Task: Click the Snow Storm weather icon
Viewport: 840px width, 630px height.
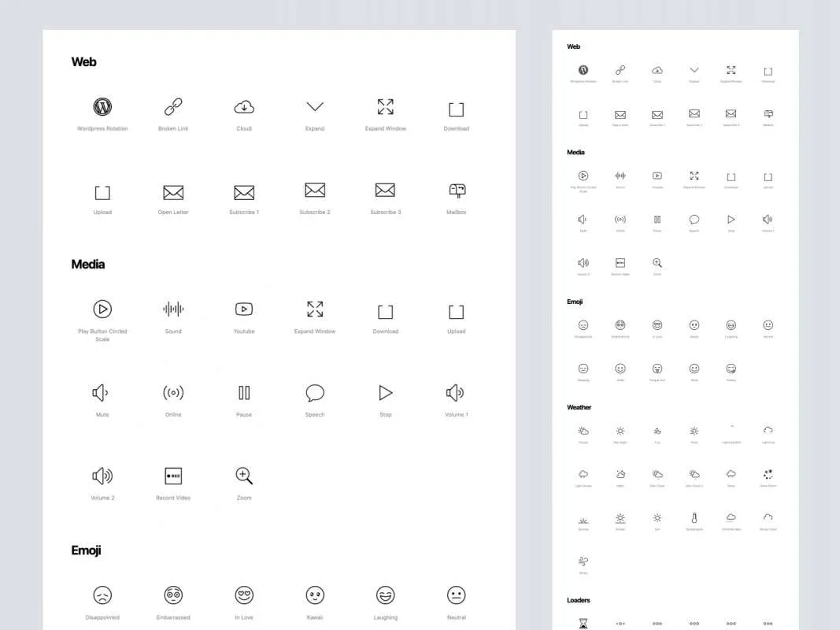Action: (768, 474)
